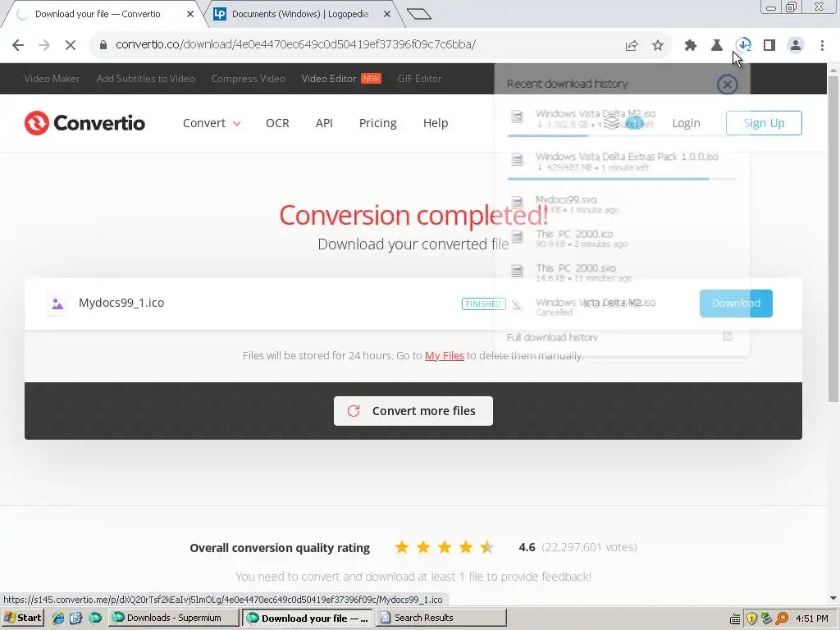Click the Convertio logo
840x630 pixels.
(x=84, y=123)
